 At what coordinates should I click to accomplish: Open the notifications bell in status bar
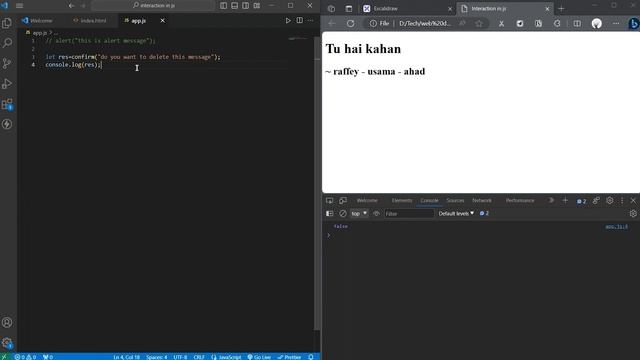pyautogui.click(x=311, y=357)
